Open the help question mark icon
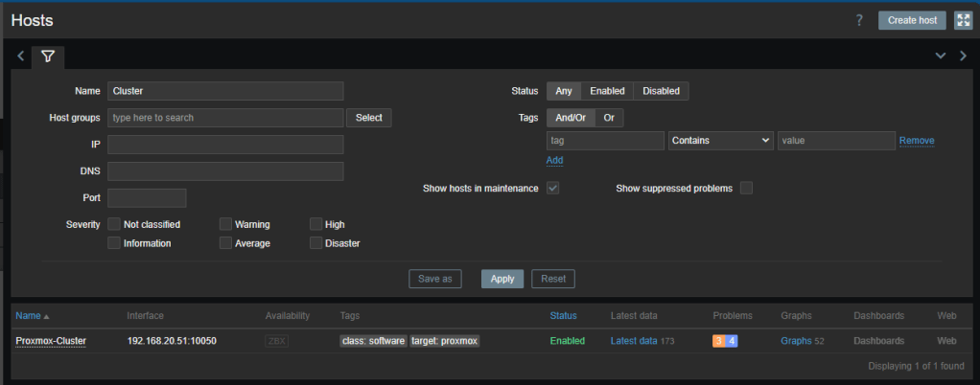The image size is (980, 385). tap(859, 21)
